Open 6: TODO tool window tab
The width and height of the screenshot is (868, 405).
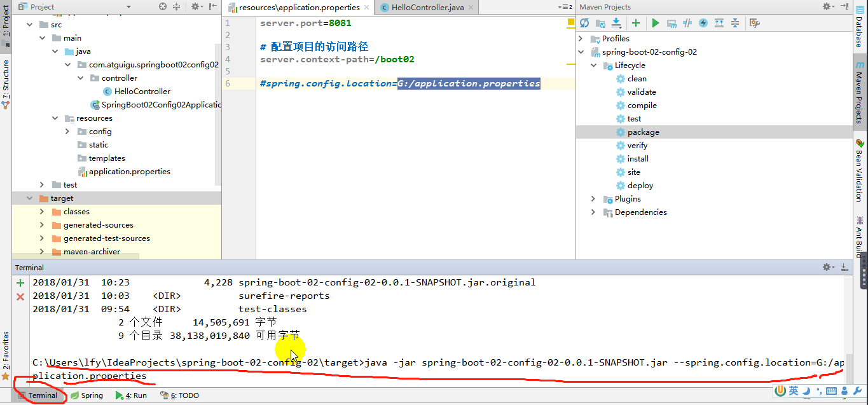click(179, 395)
